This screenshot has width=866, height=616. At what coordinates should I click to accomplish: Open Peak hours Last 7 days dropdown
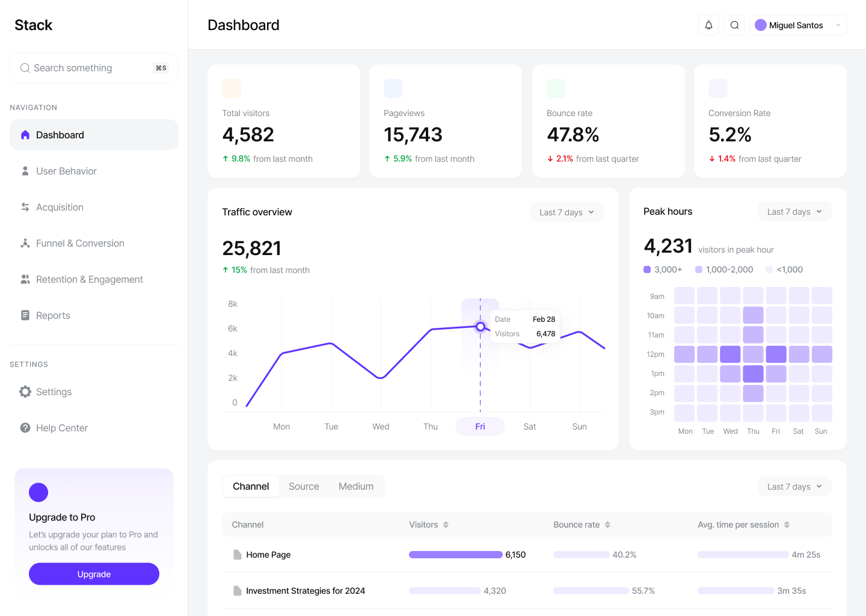click(x=794, y=212)
